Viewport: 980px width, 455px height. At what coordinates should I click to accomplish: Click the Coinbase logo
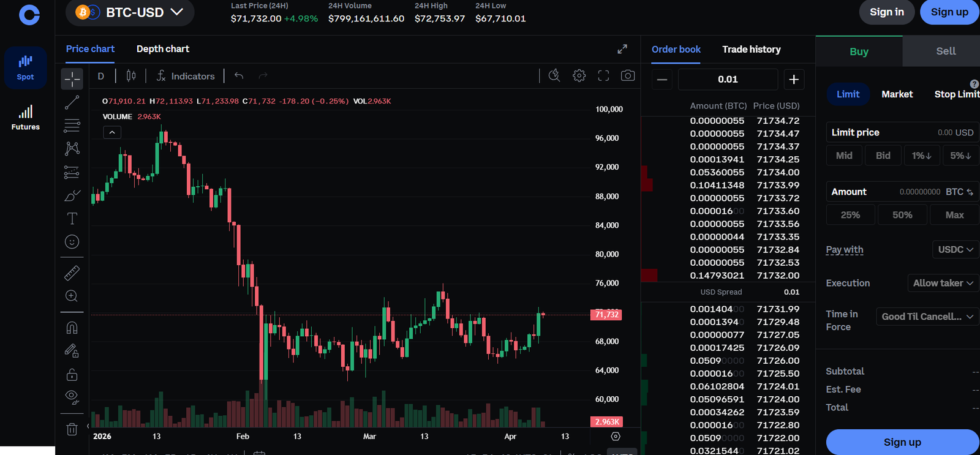(29, 14)
